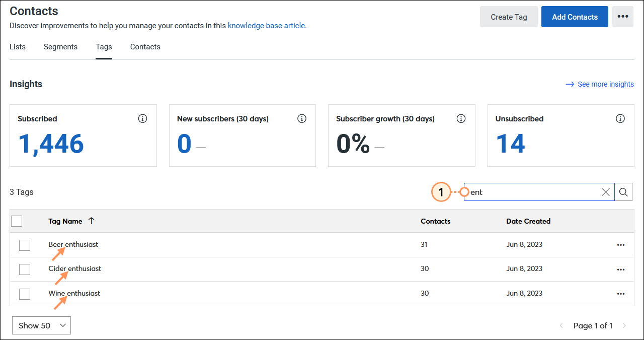The height and width of the screenshot is (340, 644).
Task: Check the select-all checkbox in the table header
Action: 17,221
